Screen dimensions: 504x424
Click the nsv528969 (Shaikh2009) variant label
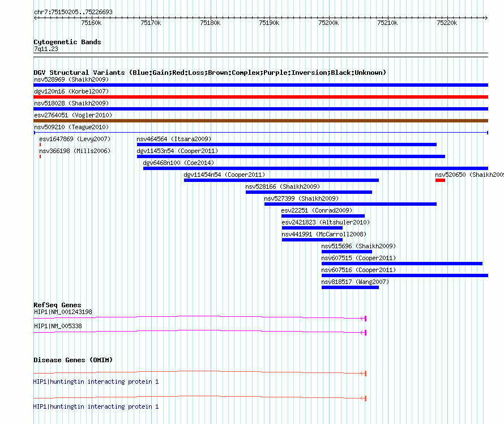coord(71,79)
